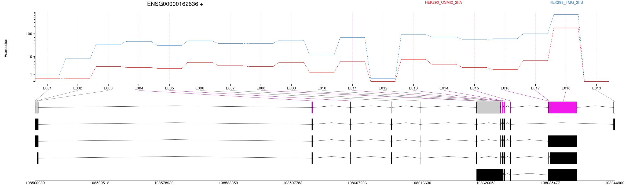Click exon label E008
644x188 pixels.
coord(261,88)
